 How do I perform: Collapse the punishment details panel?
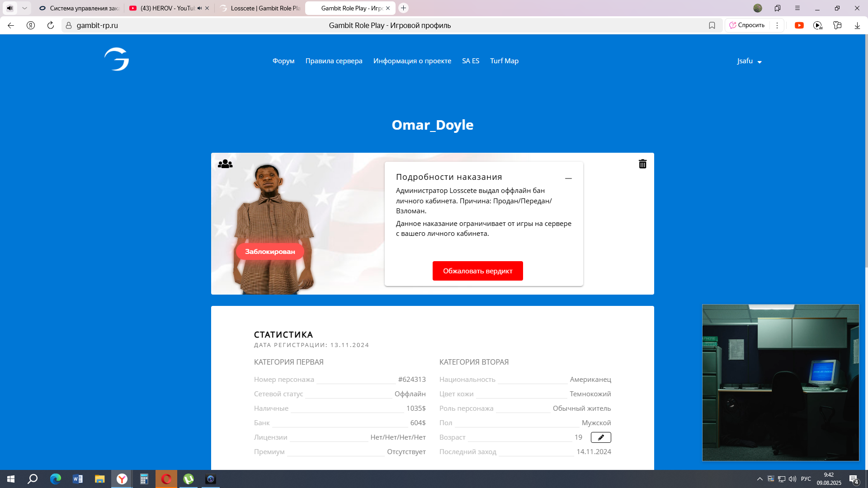(x=568, y=178)
